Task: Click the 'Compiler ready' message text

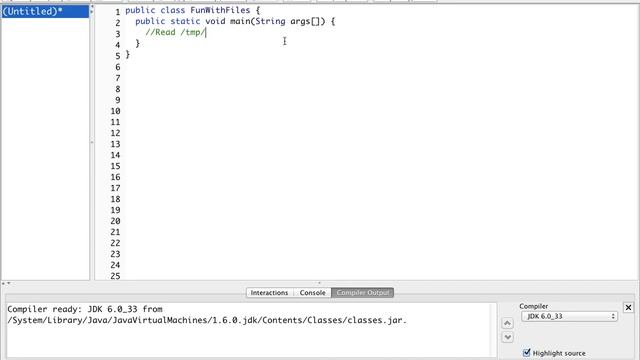Action: pyautogui.click(x=85, y=309)
